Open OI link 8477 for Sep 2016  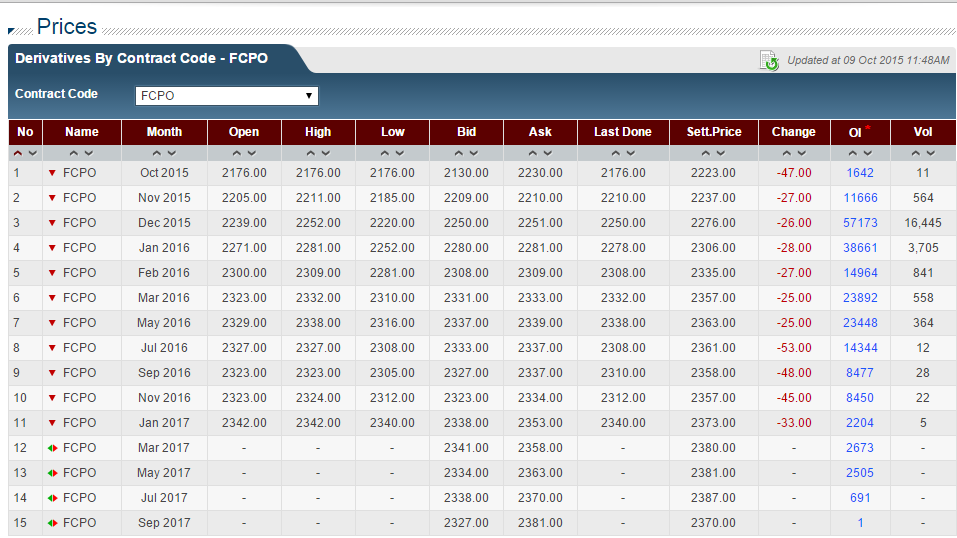pyautogui.click(x=860, y=373)
